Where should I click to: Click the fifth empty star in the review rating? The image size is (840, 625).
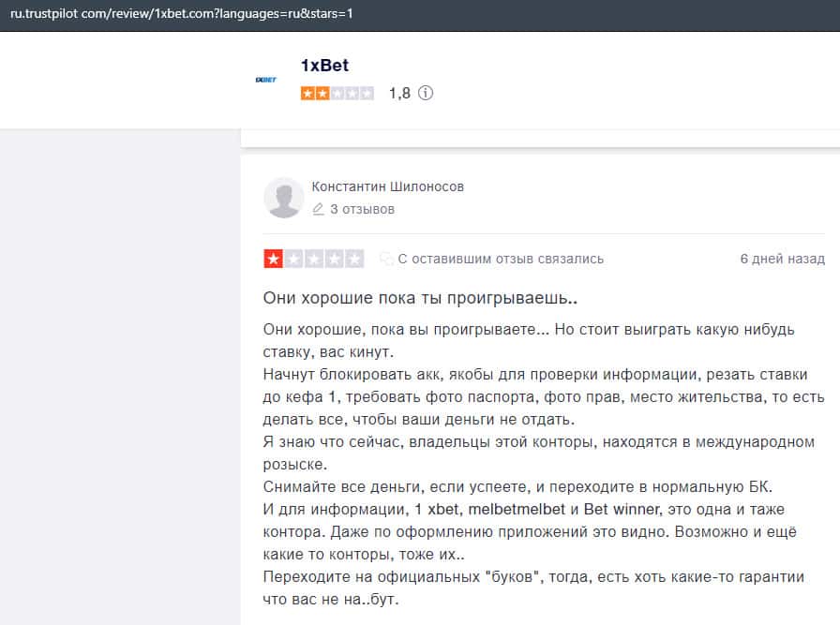[x=355, y=259]
